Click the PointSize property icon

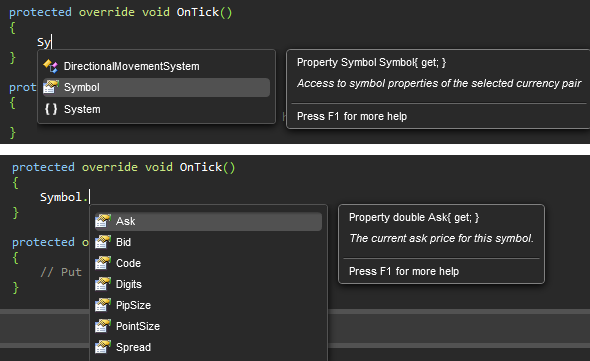click(x=103, y=326)
